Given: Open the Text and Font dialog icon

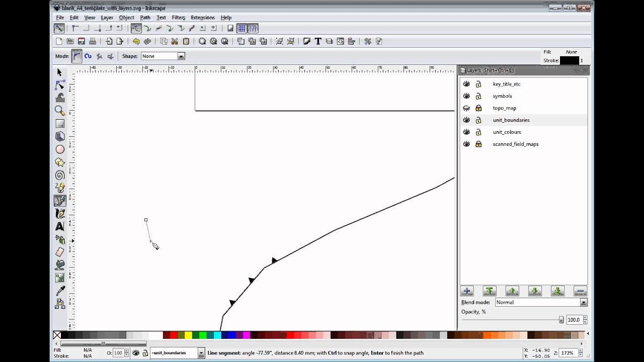Looking at the screenshot, I should [318, 41].
